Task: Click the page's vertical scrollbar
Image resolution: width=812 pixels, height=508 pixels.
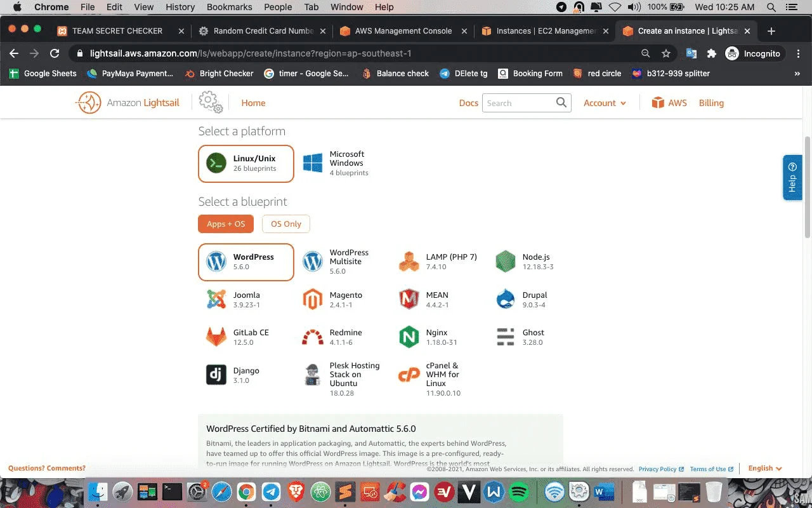Action: [x=807, y=187]
